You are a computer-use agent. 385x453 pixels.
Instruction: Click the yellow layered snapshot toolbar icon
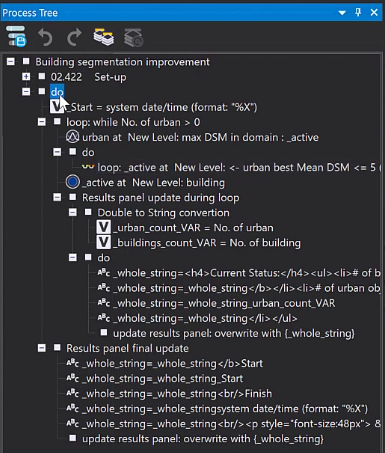(x=104, y=37)
